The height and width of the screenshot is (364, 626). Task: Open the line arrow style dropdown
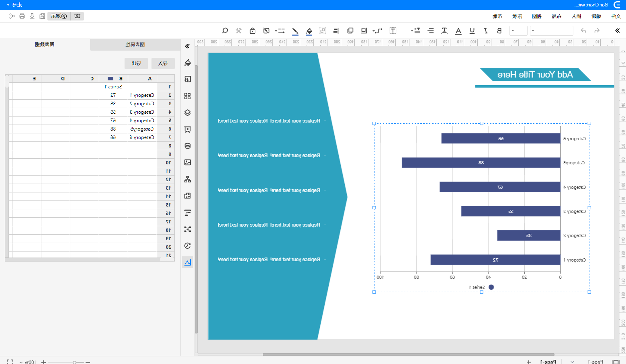[280, 31]
